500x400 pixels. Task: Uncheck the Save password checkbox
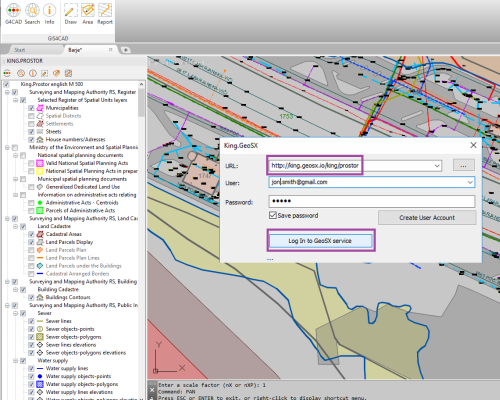273,215
